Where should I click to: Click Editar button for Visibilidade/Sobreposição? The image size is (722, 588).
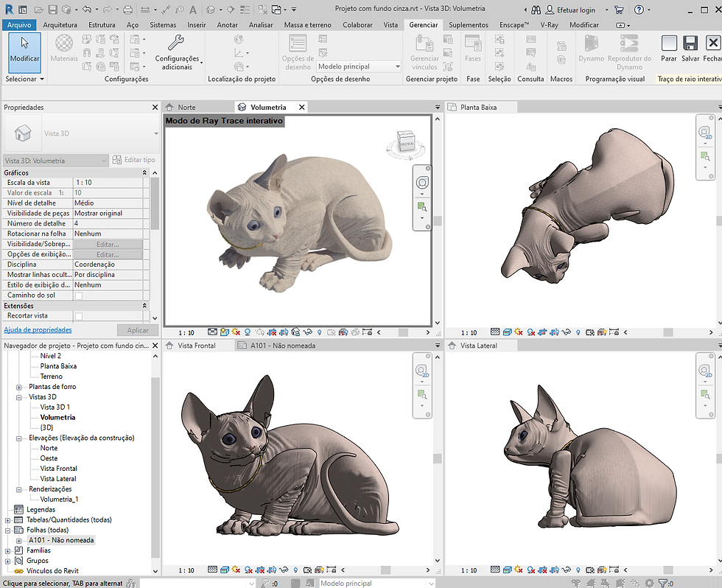(108, 245)
